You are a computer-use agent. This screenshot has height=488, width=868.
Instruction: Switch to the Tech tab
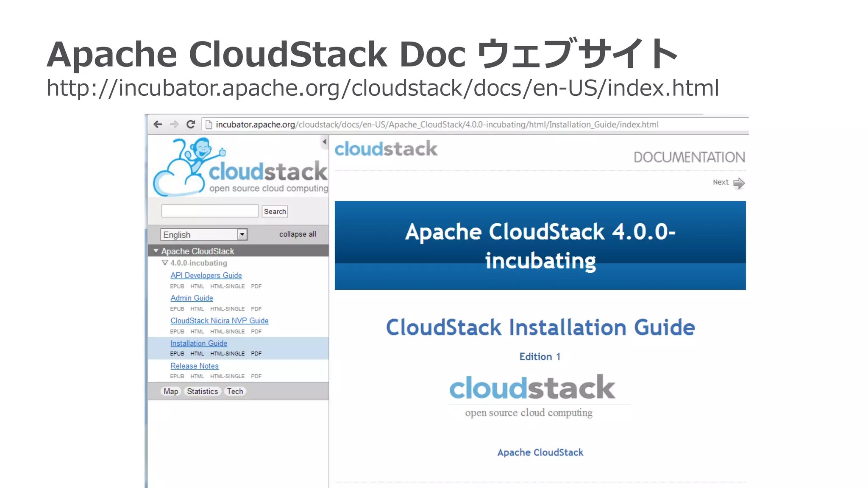click(x=235, y=391)
